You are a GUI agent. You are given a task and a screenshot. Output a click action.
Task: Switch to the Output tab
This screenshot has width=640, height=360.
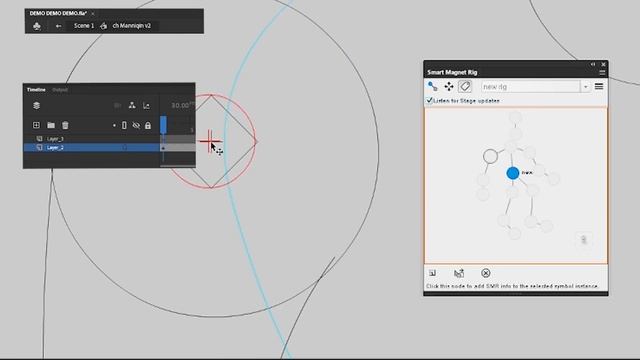click(60, 90)
